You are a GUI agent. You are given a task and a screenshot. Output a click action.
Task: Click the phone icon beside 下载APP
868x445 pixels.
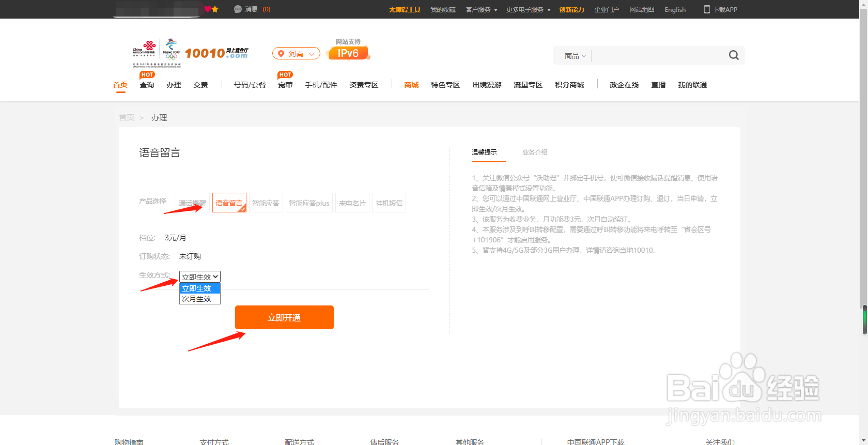(707, 9)
